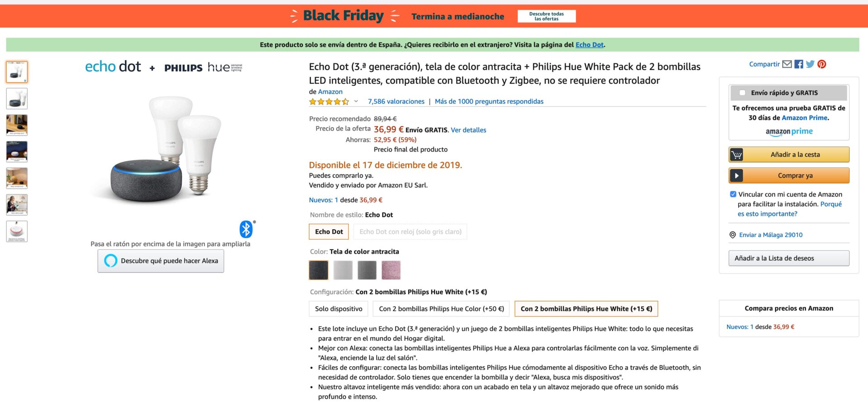This screenshot has height=402, width=868.
Task: View the second product thumbnail image
Action: [17, 99]
